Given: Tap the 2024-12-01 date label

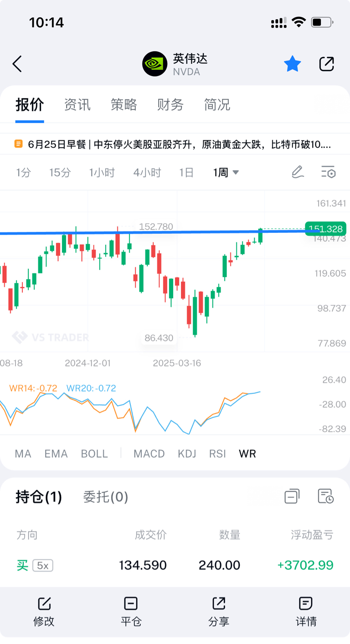Looking at the screenshot, I should click(x=87, y=363).
